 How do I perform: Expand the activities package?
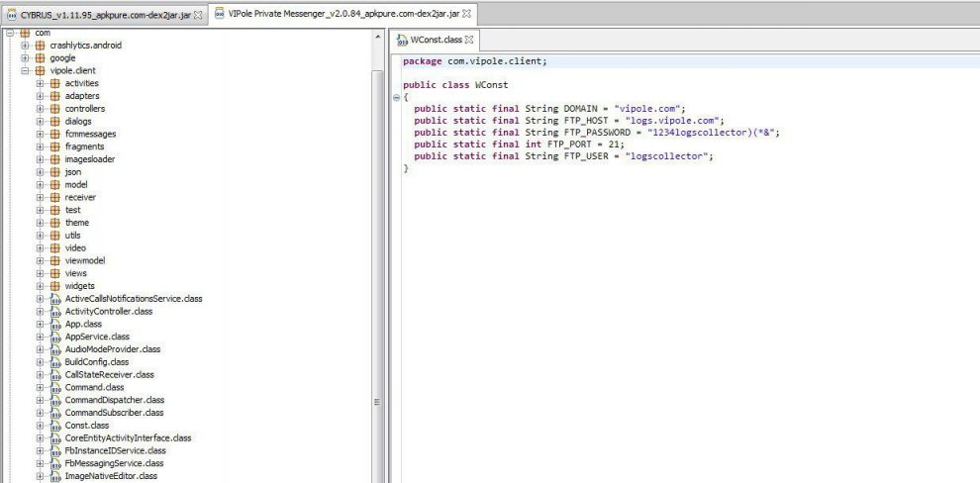pos(40,83)
